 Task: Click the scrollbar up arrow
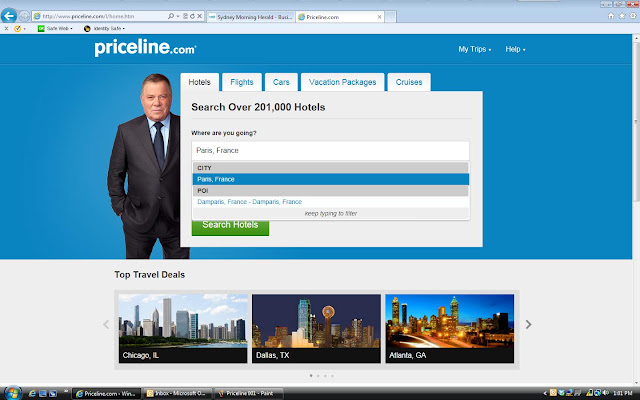636,38
